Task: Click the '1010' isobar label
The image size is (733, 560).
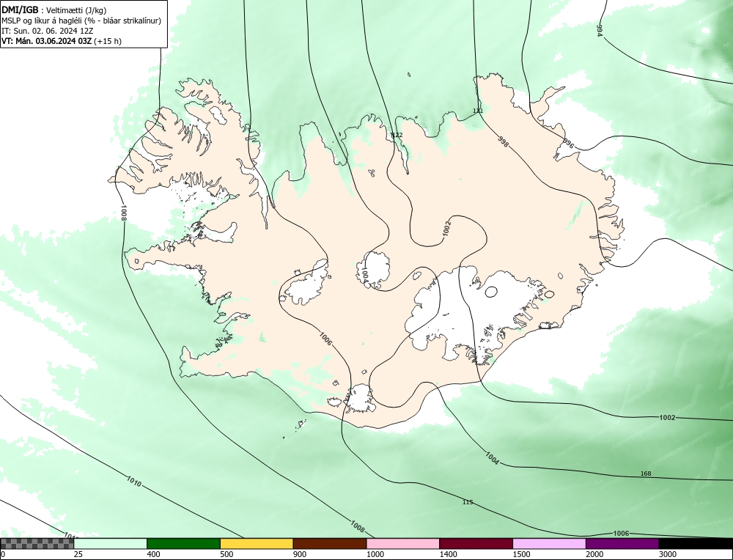Action: point(133,481)
